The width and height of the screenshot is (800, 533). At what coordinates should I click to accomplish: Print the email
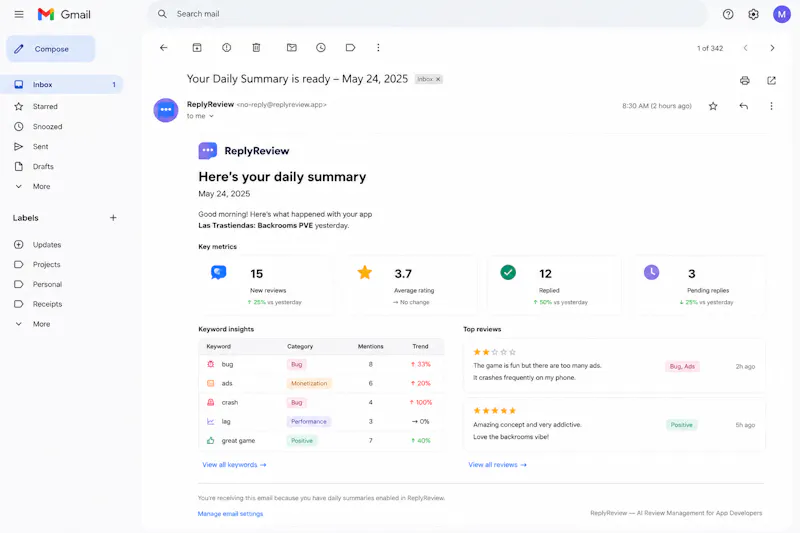click(745, 81)
